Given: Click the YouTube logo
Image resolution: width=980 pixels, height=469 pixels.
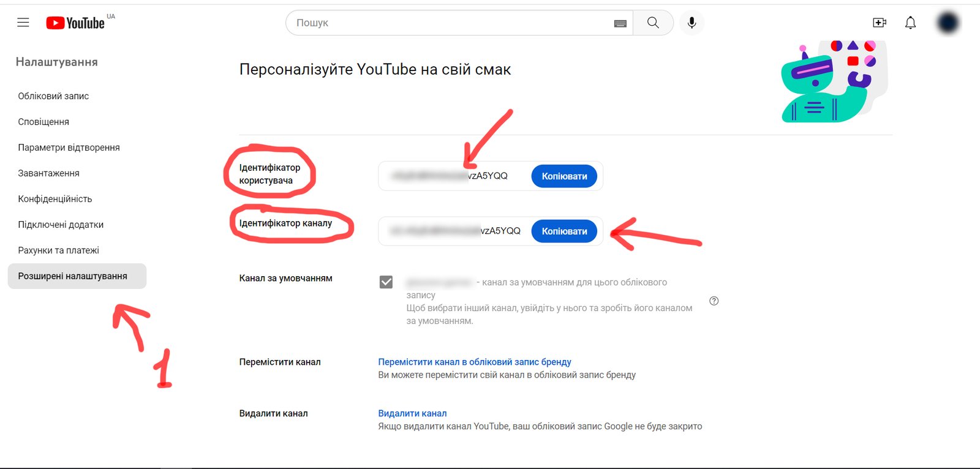Looking at the screenshot, I should click(x=76, y=23).
